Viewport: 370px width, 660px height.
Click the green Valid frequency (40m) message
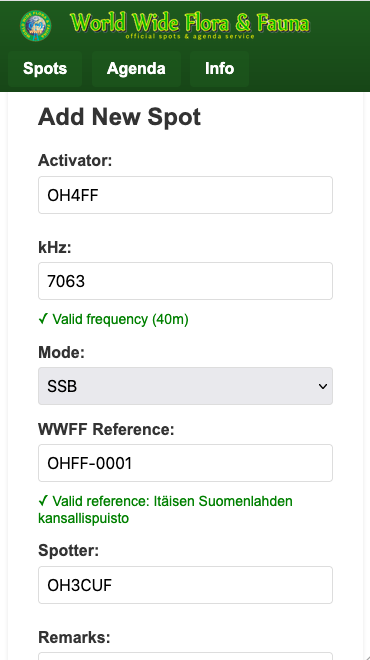point(113,319)
